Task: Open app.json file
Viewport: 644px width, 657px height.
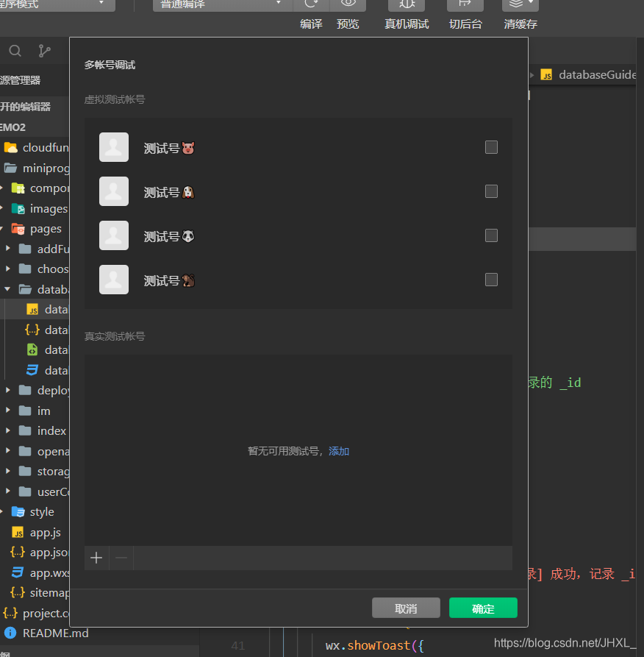Action: pos(40,553)
